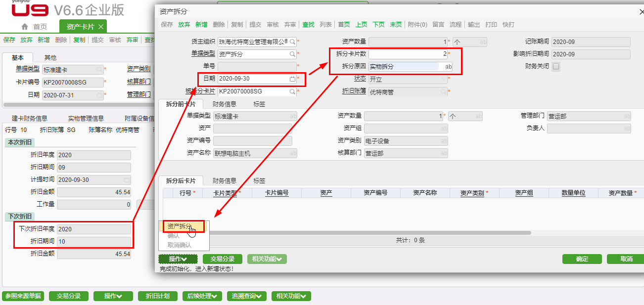Open the calendar picker for 日期 field
The width and height of the screenshot is (644, 305).
tap(292, 79)
